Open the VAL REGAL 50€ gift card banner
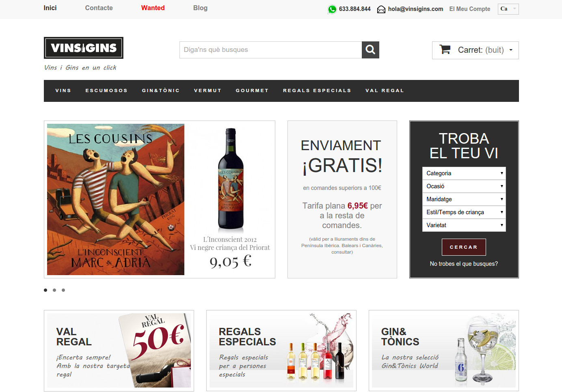562x392 pixels. click(x=119, y=351)
